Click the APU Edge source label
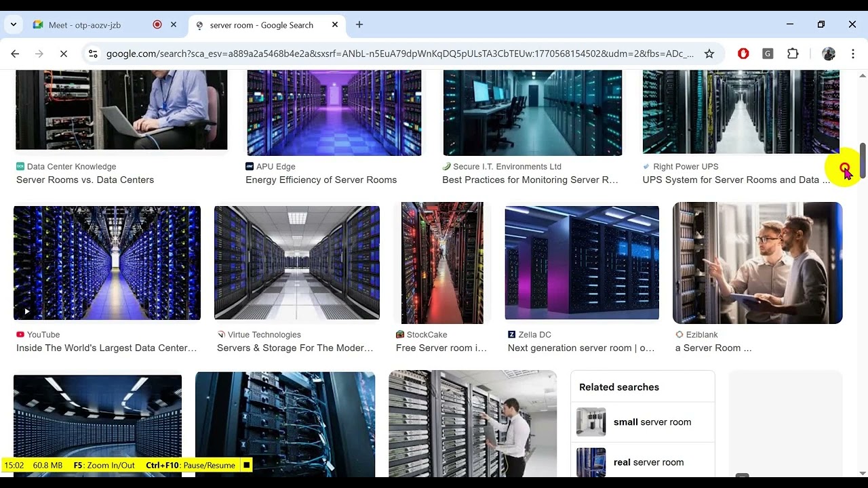The height and width of the screenshot is (488, 868). click(x=276, y=167)
